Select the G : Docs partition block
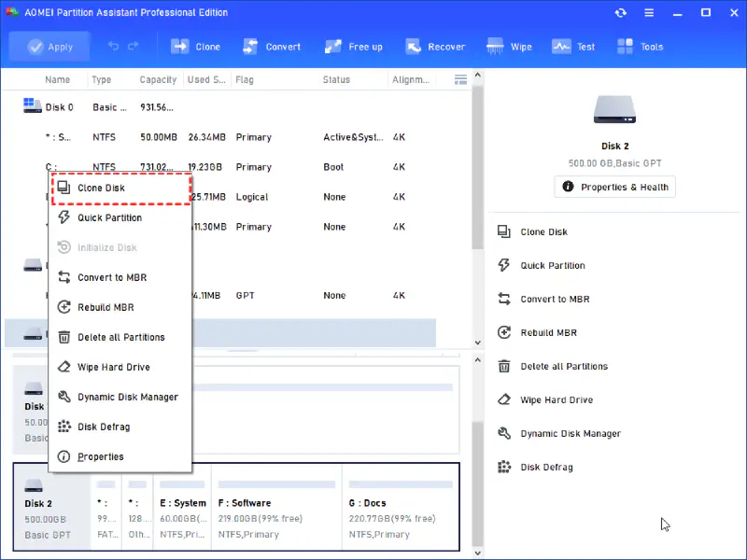The height and width of the screenshot is (560, 747). pyautogui.click(x=400, y=509)
